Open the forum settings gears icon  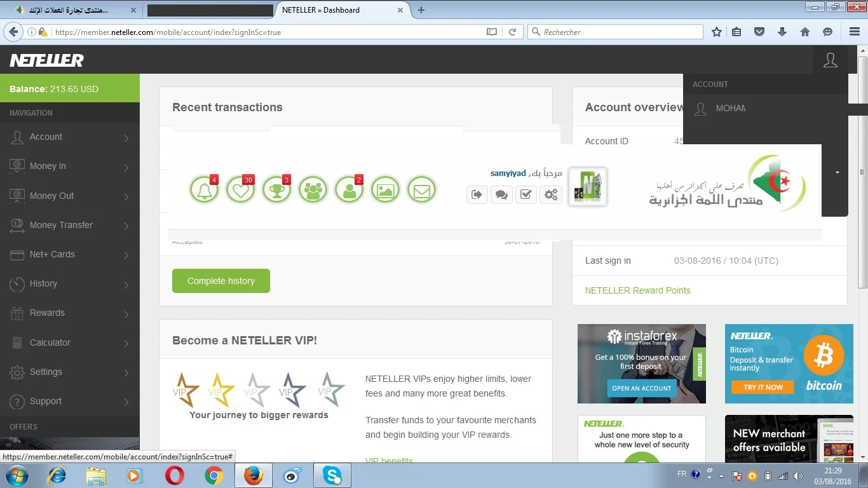(550, 194)
